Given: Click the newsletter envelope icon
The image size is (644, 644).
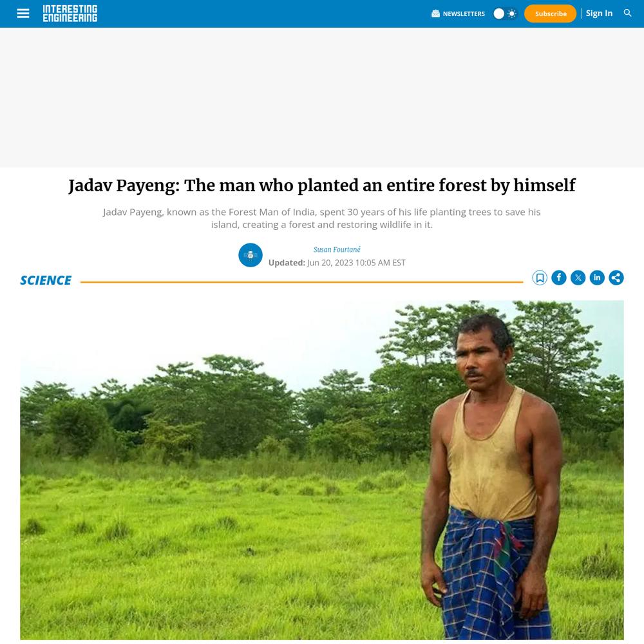Looking at the screenshot, I should pos(435,14).
